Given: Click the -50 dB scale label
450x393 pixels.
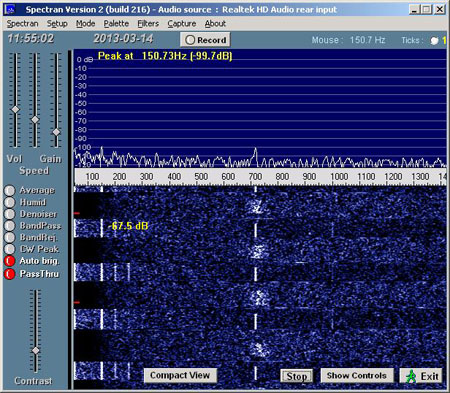Looking at the screenshot, I should [x=81, y=103].
